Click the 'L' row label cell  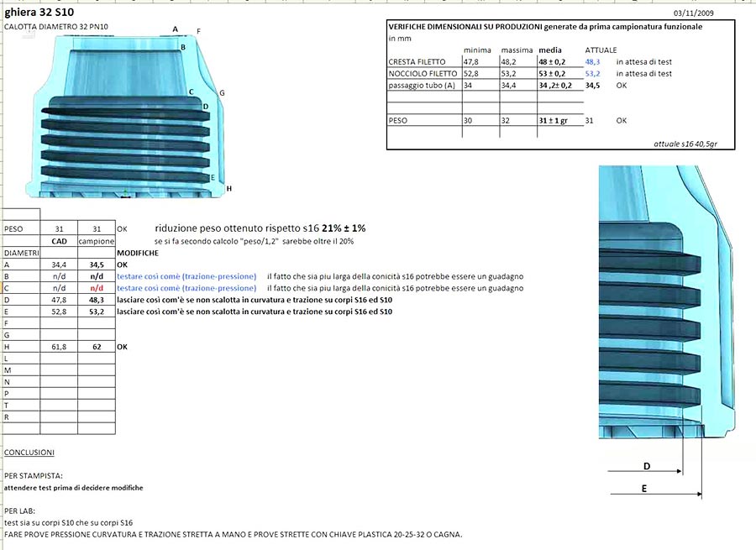[x=21, y=359]
